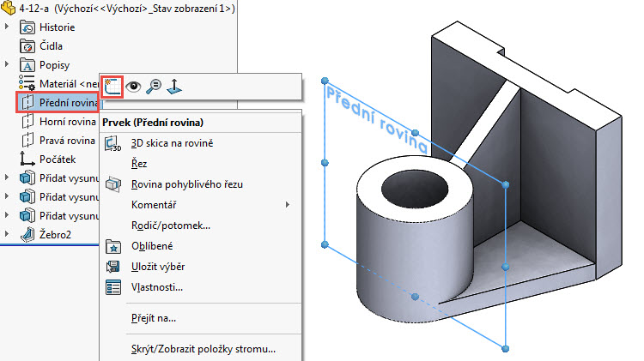Open the Komentář submenu arrow

tap(288, 205)
